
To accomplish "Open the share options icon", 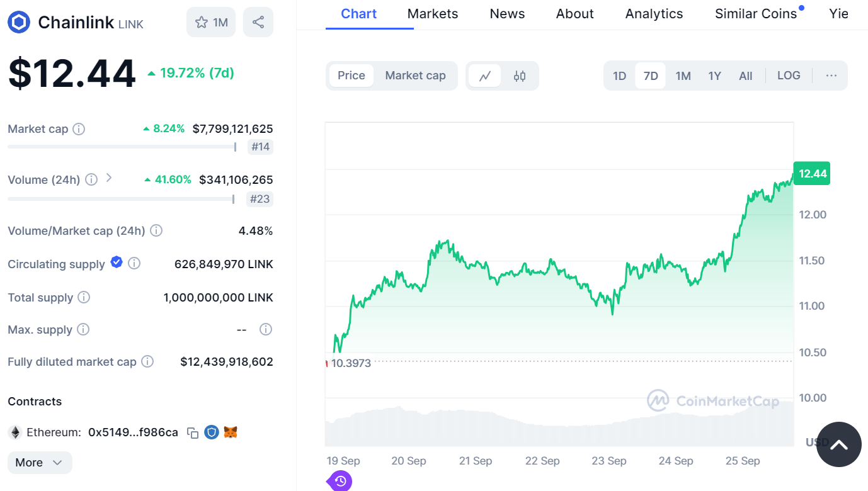I will click(x=258, y=21).
